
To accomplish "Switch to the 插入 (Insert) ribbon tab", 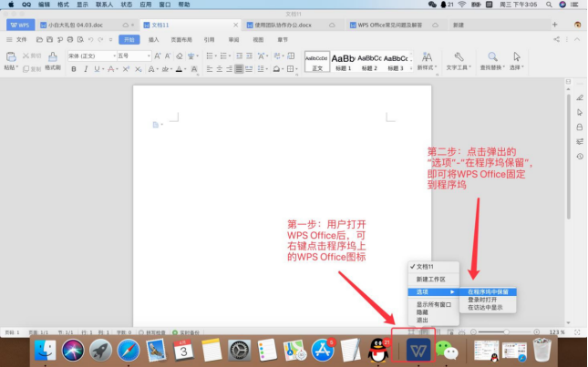I will coord(153,40).
